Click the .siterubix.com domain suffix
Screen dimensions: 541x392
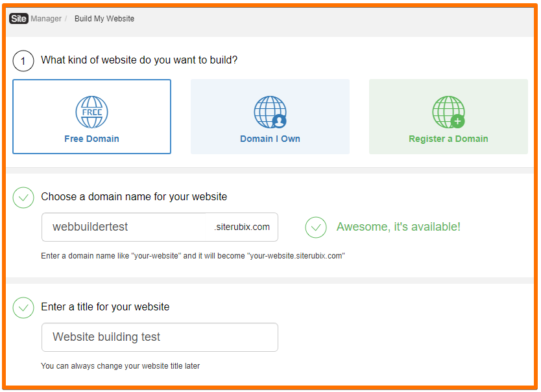coord(242,227)
